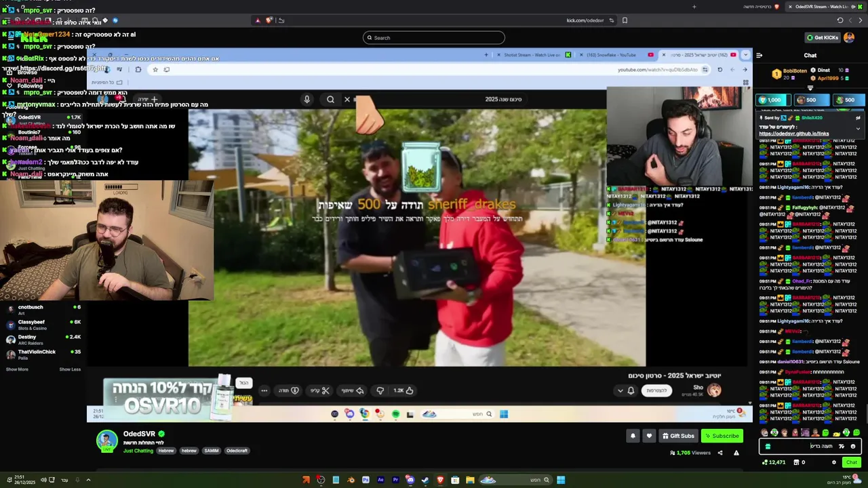
Task: Select the SAMIM tag
Action: tap(212, 451)
